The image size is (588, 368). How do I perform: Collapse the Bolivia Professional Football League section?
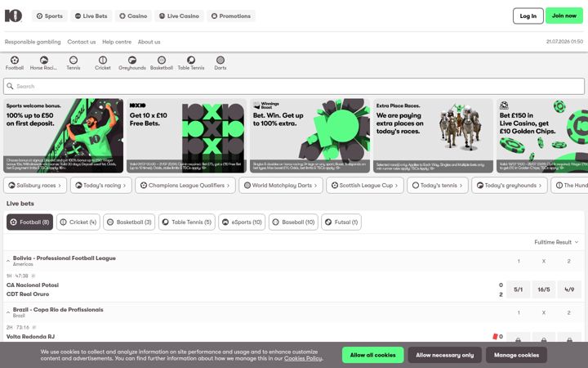(x=8, y=261)
